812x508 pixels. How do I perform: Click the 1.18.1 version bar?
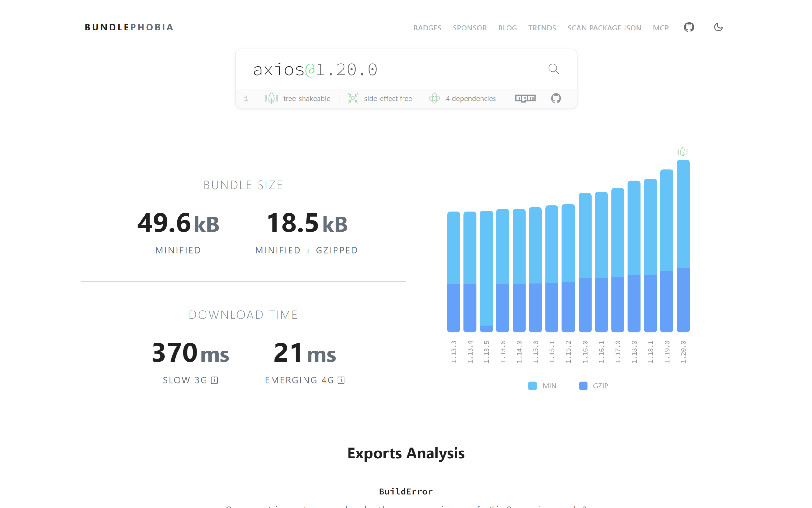pyautogui.click(x=650, y=256)
